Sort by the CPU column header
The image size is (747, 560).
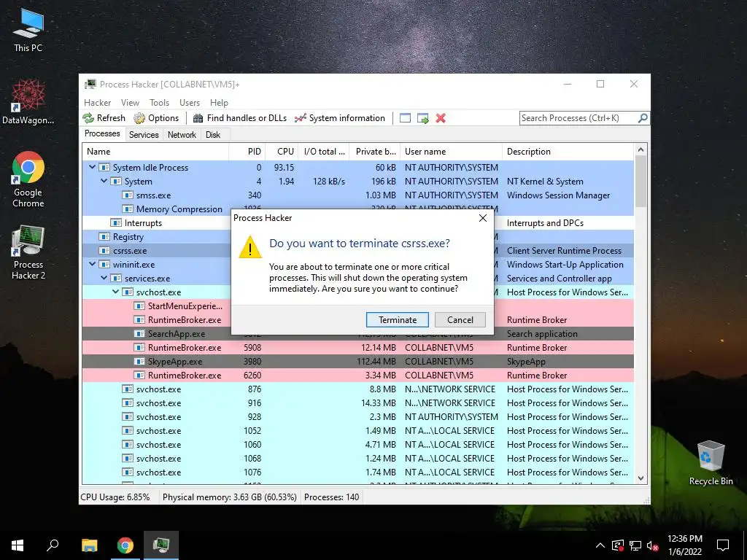(x=282, y=152)
